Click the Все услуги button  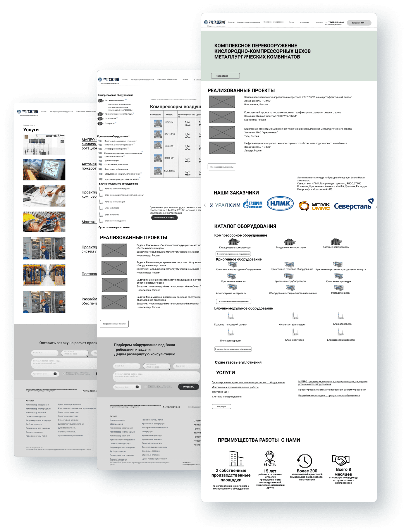pos(221,407)
